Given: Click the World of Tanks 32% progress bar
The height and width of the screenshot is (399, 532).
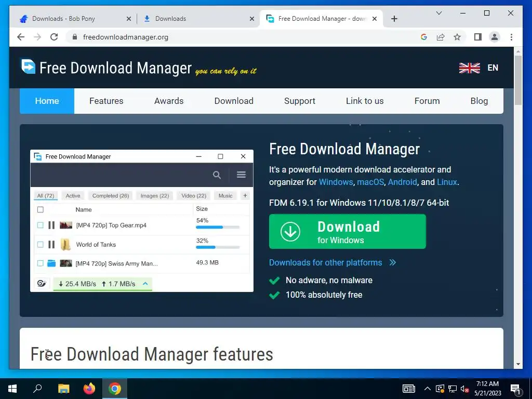Looking at the screenshot, I should (218, 247).
